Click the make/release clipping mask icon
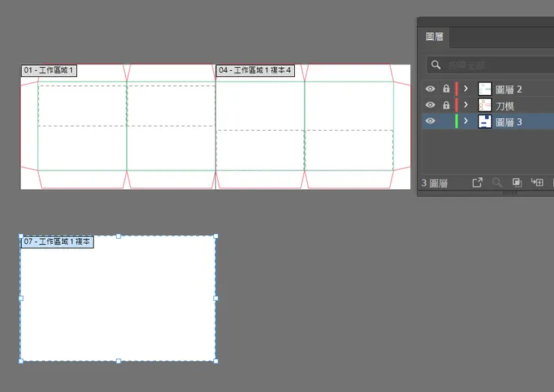Viewport: 554px width, 392px height. point(517,183)
